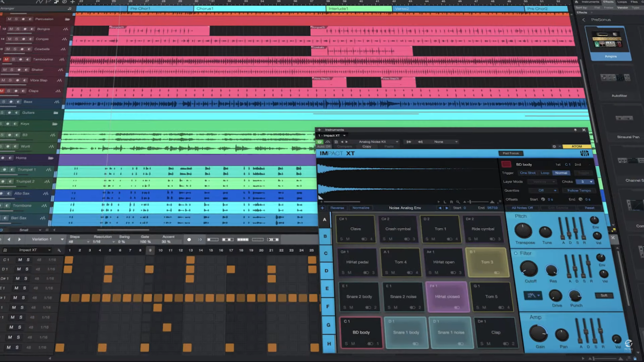This screenshot has height=362, width=644.
Task: Trigger the Ride cymbal pad
Action: tap(483, 229)
